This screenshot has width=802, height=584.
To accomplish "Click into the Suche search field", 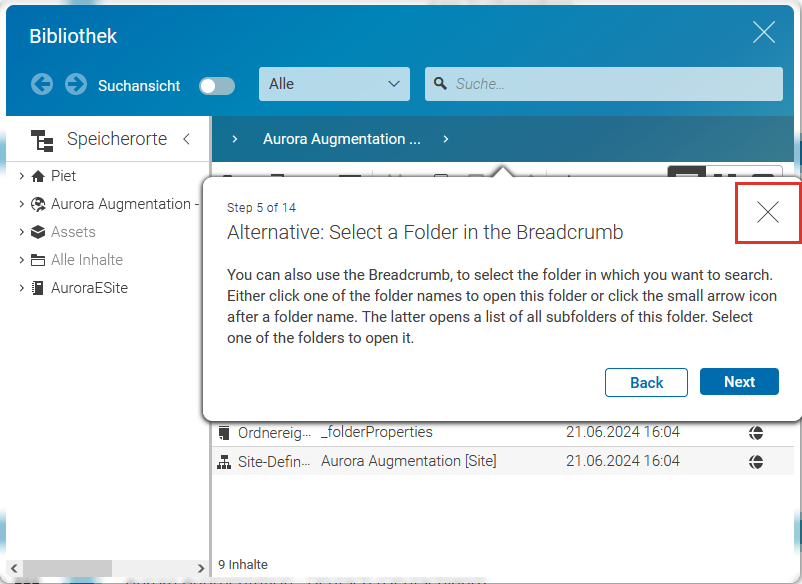I will click(x=610, y=84).
